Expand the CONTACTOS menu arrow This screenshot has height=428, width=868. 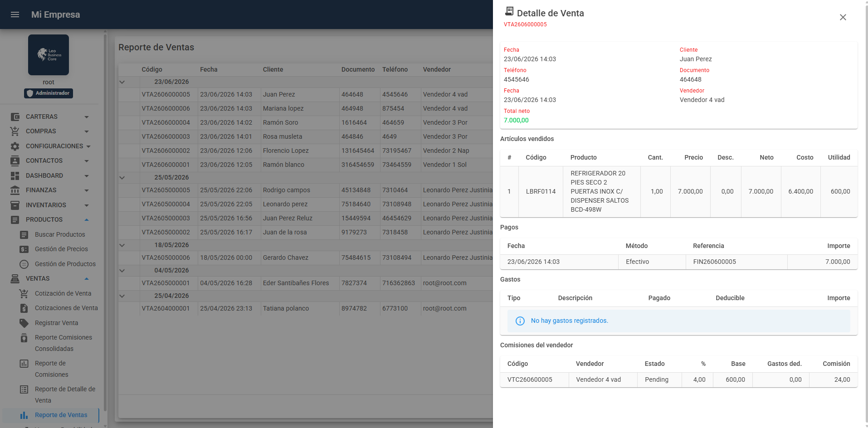pos(87,161)
